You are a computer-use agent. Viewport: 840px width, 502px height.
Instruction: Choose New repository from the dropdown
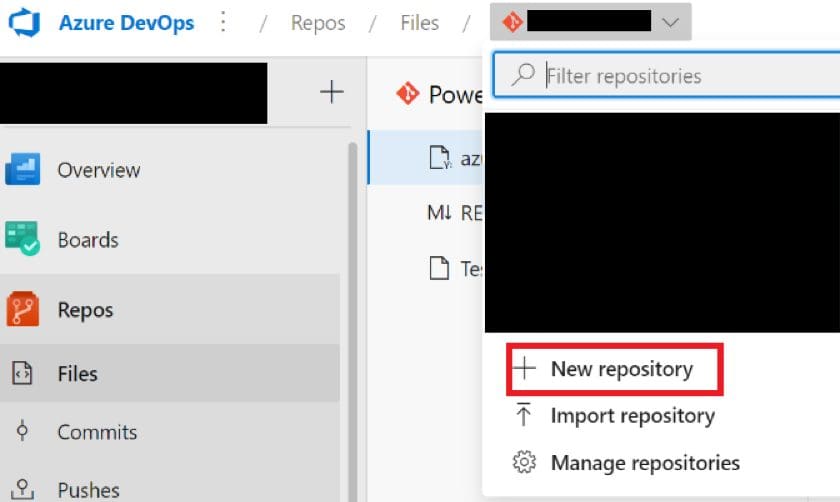tap(620, 369)
